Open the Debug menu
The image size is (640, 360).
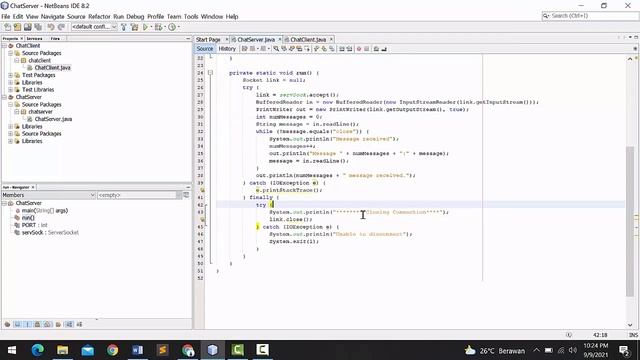coord(135,17)
